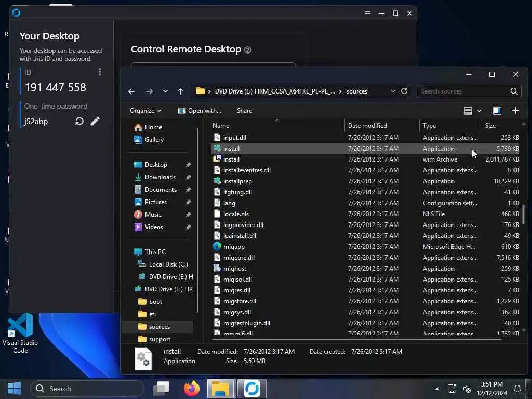Click the search magnifier in Explorer
Screen dimensions: 532x399
pyautogui.click(x=514, y=91)
